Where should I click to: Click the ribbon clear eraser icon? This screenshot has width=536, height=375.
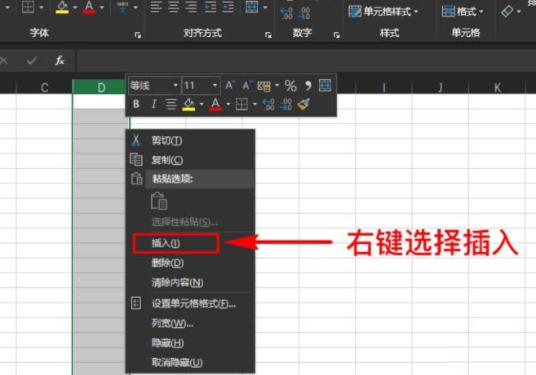click(x=507, y=11)
